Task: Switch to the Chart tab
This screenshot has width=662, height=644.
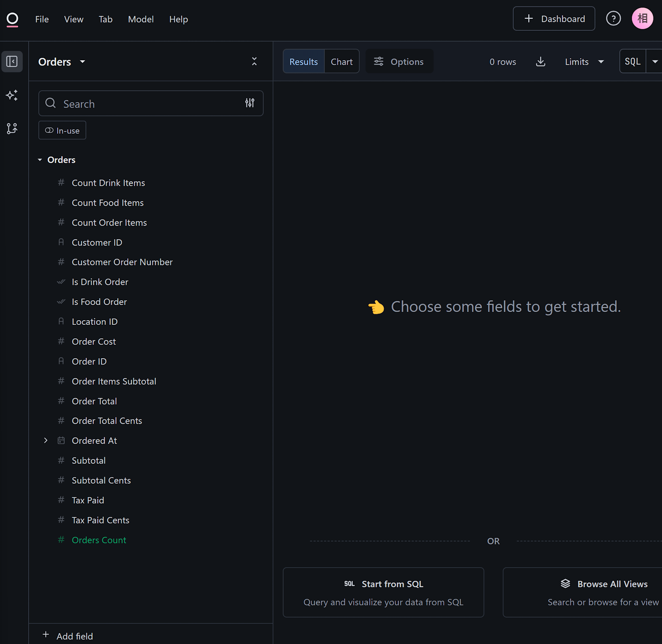Action: click(342, 62)
